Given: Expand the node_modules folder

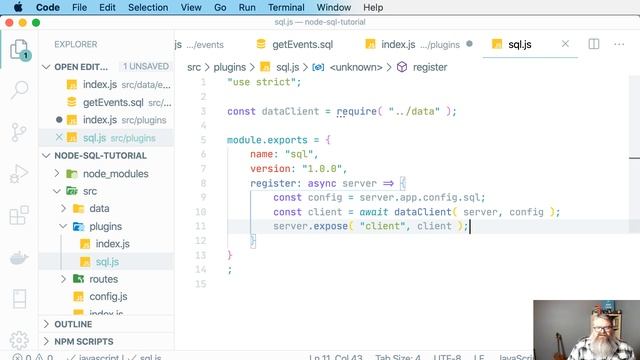Looking at the screenshot, I should pos(57,173).
